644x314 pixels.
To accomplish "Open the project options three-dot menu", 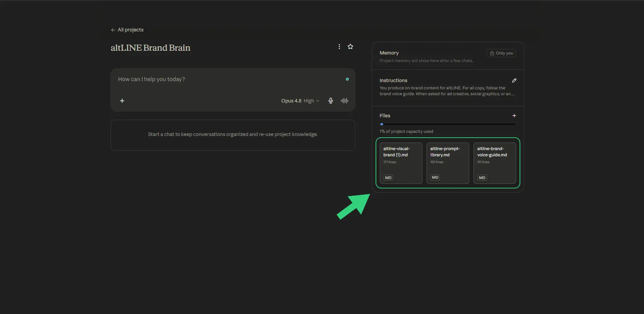I will (x=339, y=47).
